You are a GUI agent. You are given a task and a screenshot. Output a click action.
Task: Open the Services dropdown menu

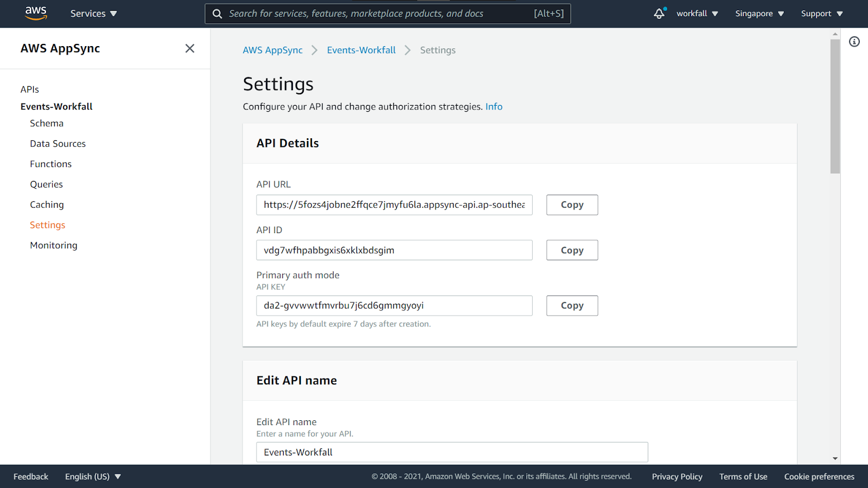point(93,14)
